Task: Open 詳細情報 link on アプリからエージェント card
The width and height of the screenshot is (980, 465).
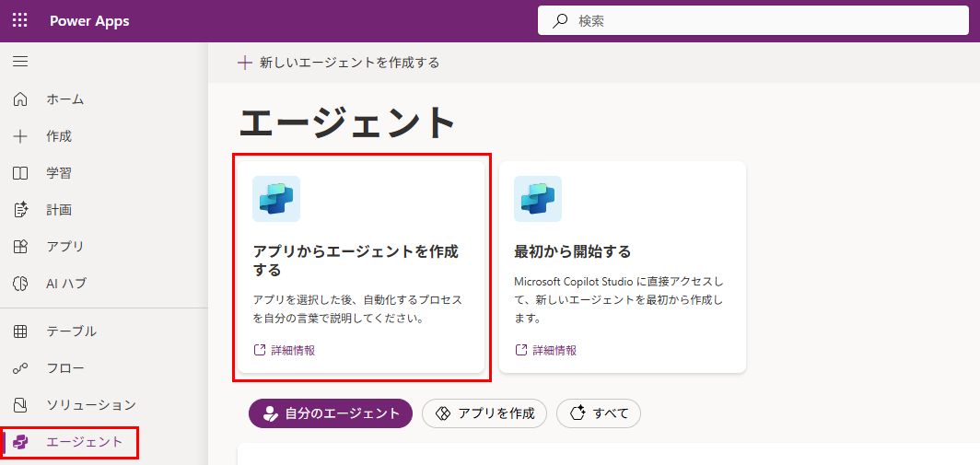Action: [293, 350]
